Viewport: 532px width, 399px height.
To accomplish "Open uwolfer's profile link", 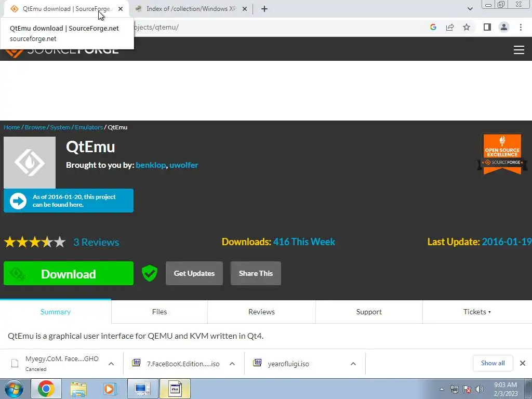I will (x=183, y=165).
